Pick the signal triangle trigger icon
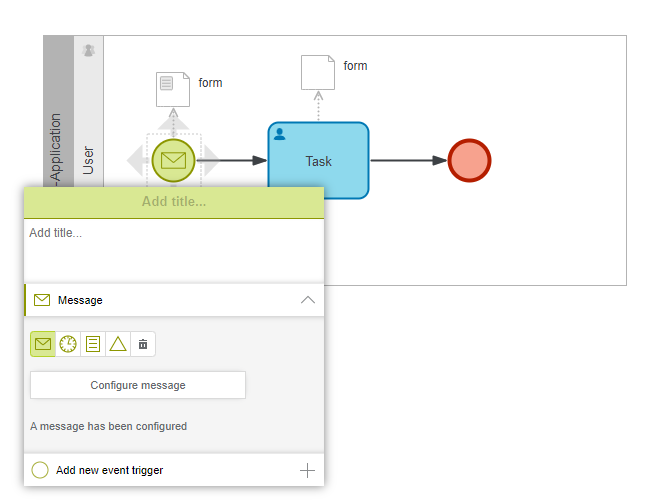This screenshot has width=656, height=504. coord(118,344)
